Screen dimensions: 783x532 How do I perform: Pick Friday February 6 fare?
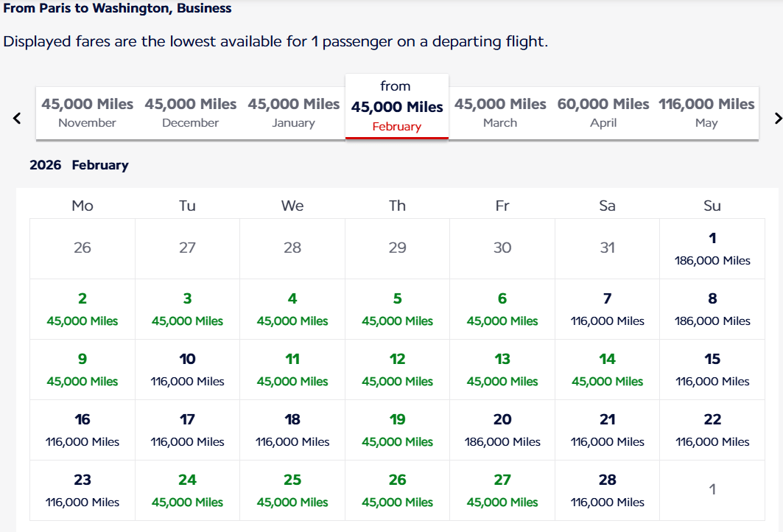click(x=502, y=309)
